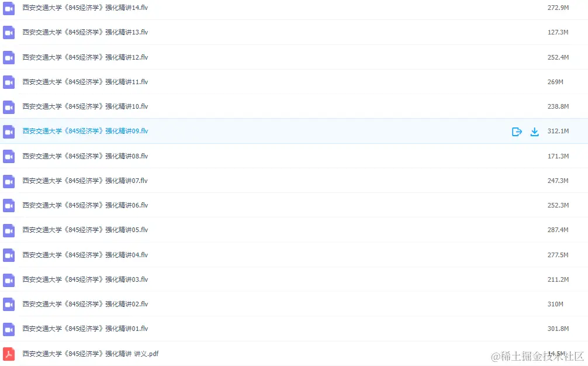
Task: Select file name 强化精讲08.flv
Action: pos(85,156)
